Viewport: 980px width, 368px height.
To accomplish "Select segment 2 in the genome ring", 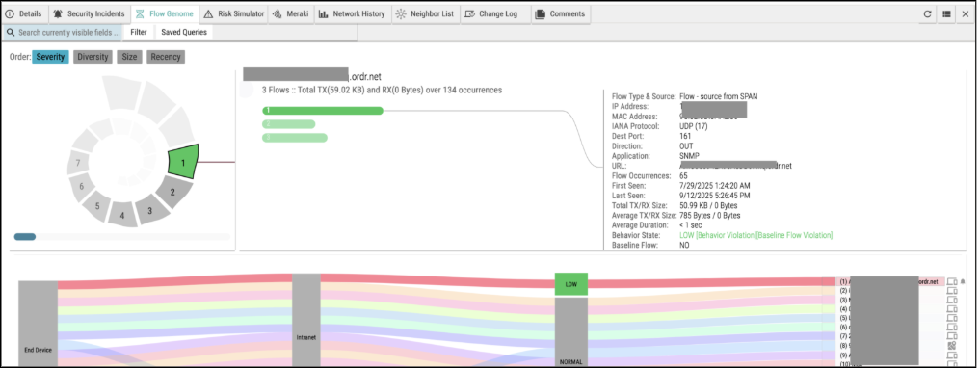I will click(173, 192).
